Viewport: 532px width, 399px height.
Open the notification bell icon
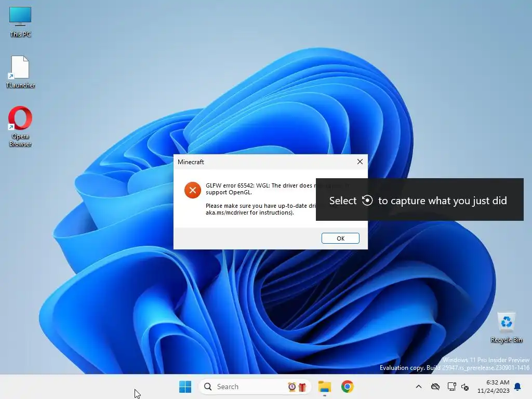(518, 387)
